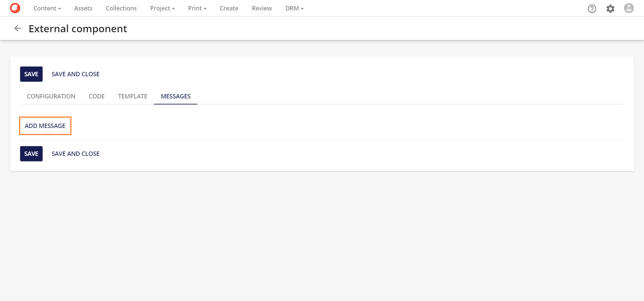This screenshot has height=301, width=644.
Task: Open the Assets menu item
Action: (83, 8)
